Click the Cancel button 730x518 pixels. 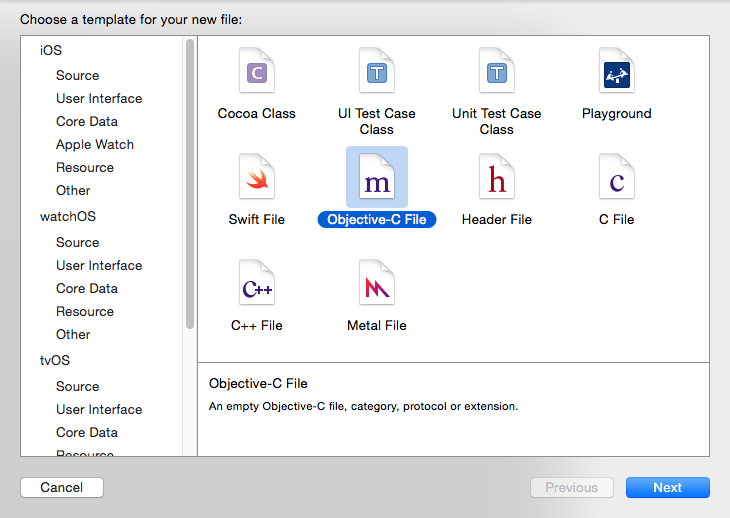coord(62,487)
